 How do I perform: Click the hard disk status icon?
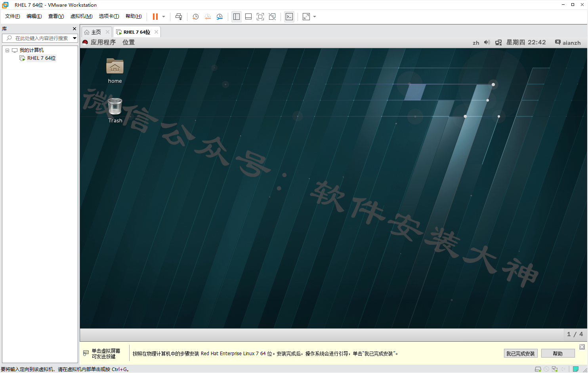(538, 369)
